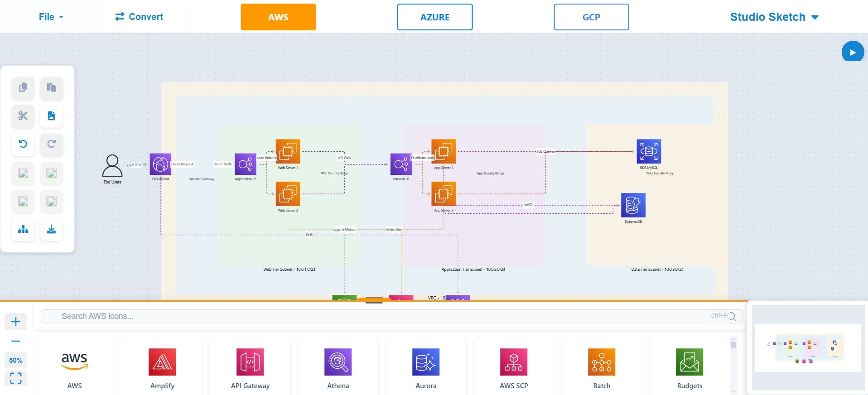Pick the Athena icon in palette
Screen dimensions: 868x395
[338, 362]
